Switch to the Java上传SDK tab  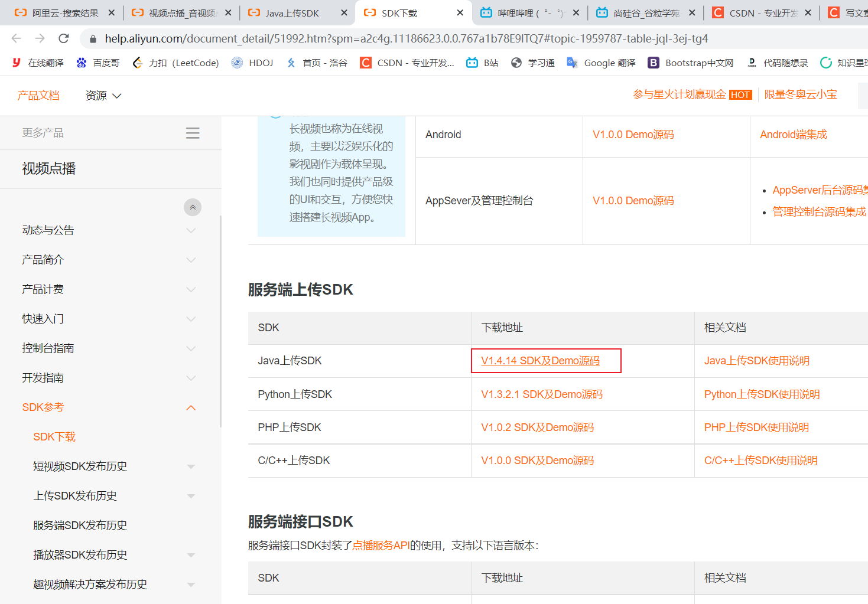(x=292, y=12)
